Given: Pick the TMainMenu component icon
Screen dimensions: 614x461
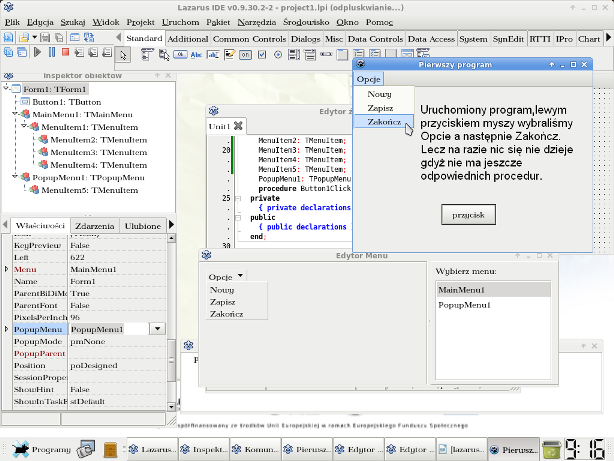Looking at the screenshot, I should point(147,54).
